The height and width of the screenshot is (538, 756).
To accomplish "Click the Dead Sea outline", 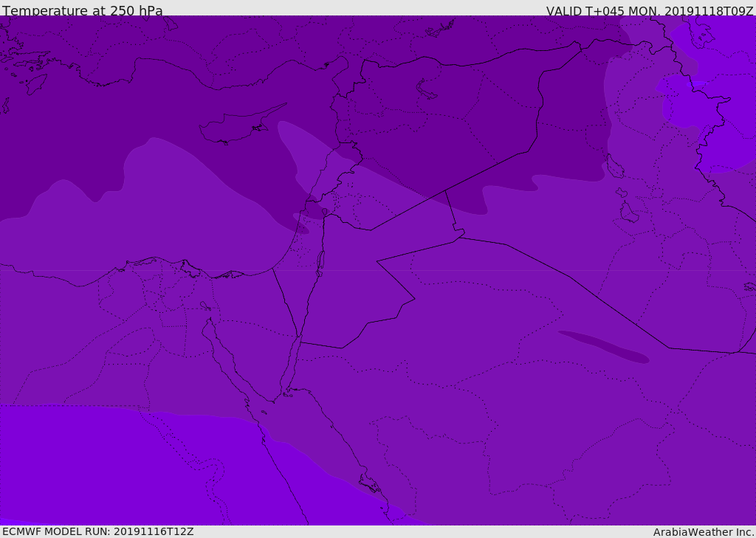I will pos(320,261).
